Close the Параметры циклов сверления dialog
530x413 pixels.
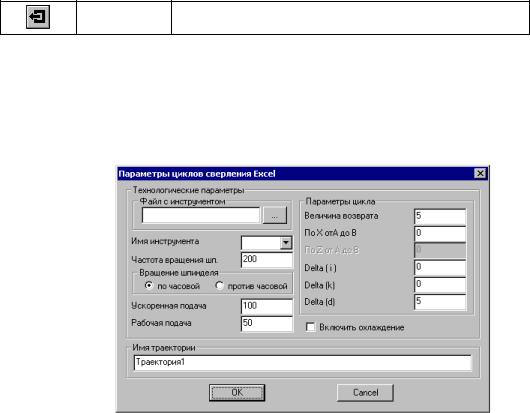480,173
